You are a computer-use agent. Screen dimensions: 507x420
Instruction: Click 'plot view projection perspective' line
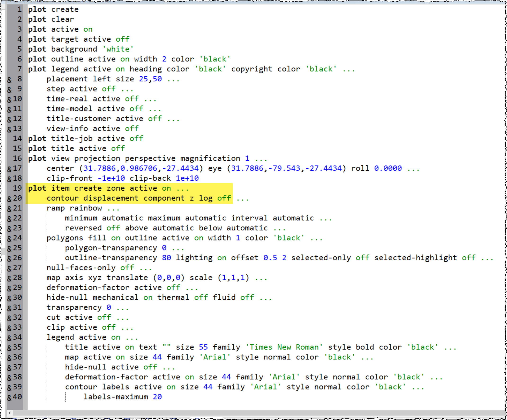point(148,158)
